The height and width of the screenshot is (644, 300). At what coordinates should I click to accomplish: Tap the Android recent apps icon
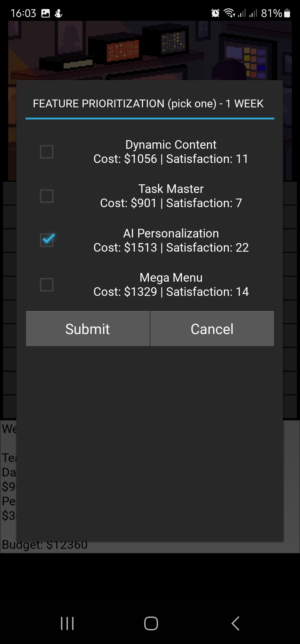[x=67, y=623]
